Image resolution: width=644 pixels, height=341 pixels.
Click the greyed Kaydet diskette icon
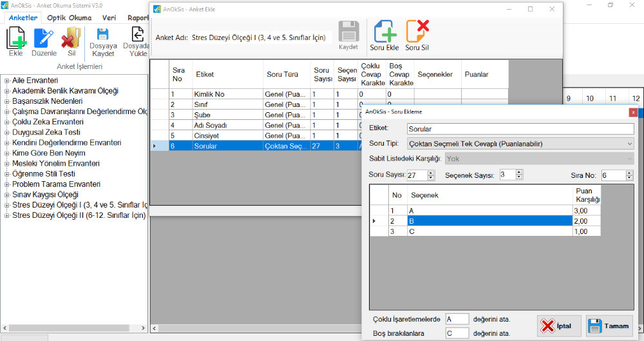(x=348, y=32)
